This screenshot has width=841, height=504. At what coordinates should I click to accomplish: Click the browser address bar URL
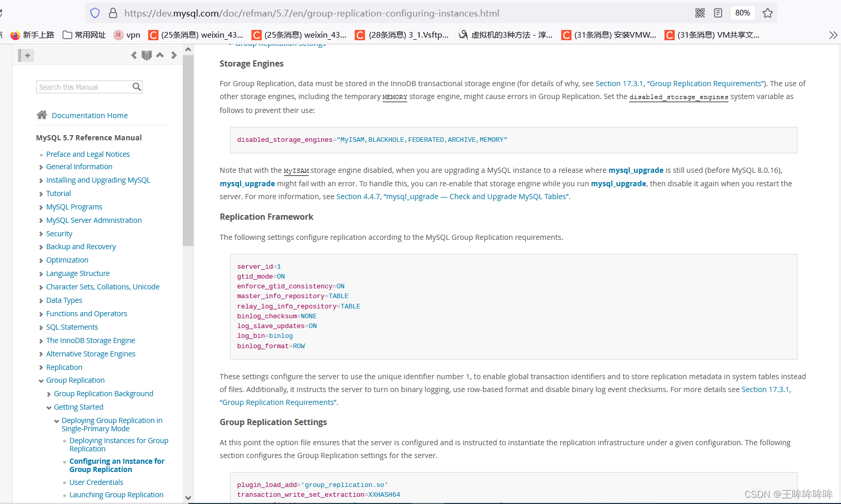point(312,13)
